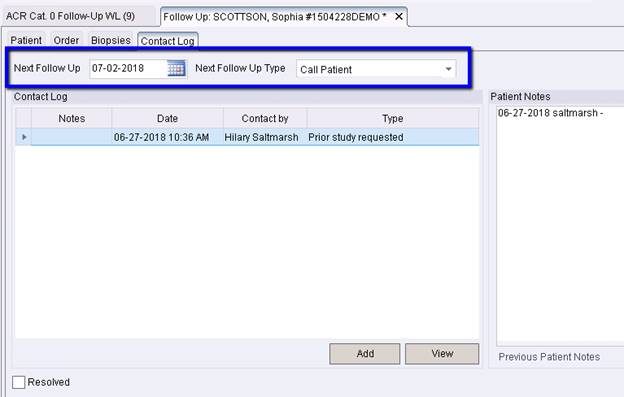
Task: Click the Add button
Action: click(x=365, y=354)
